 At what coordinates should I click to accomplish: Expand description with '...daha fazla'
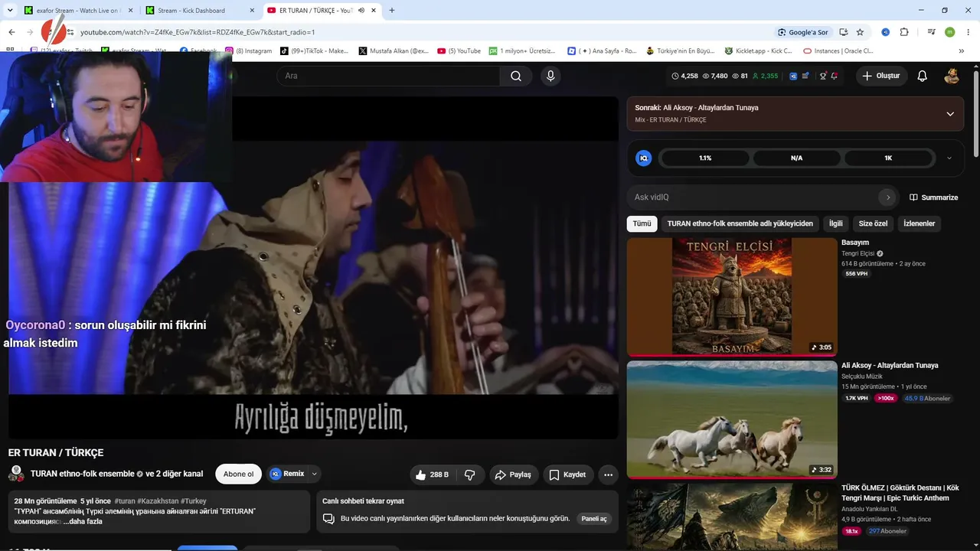tap(83, 521)
